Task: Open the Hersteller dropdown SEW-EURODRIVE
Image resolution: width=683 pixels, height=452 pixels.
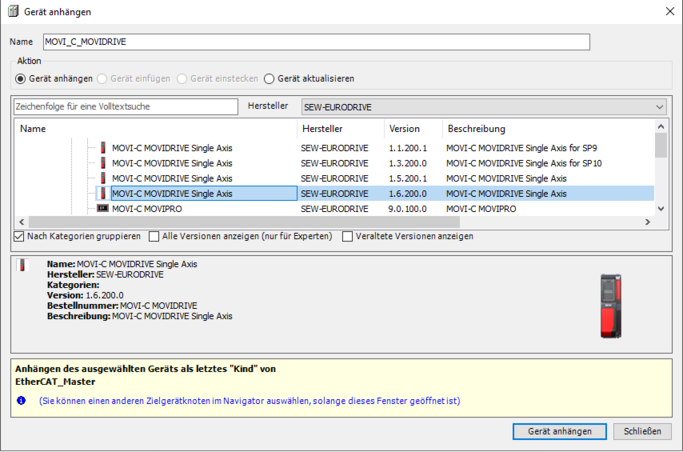Action: [483, 107]
